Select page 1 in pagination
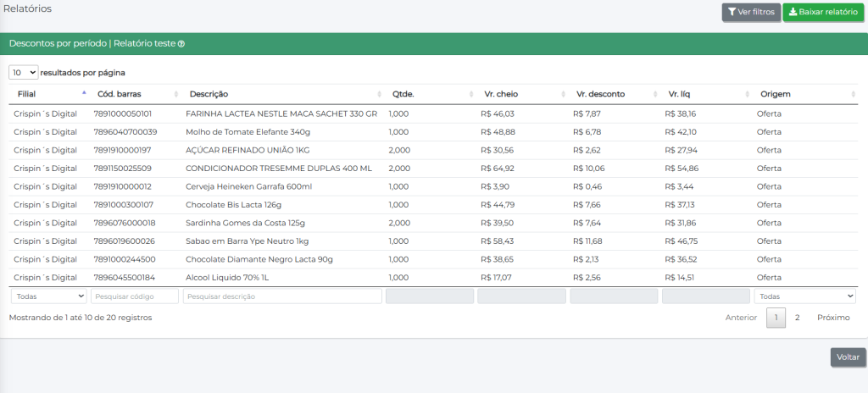 pos(776,318)
